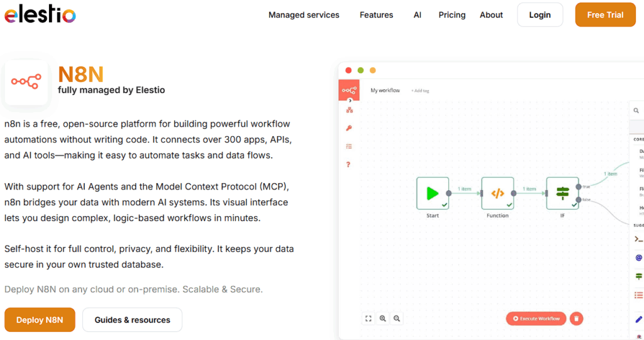
Task: Open the workflows network icon in sidebar
Action: (349, 110)
